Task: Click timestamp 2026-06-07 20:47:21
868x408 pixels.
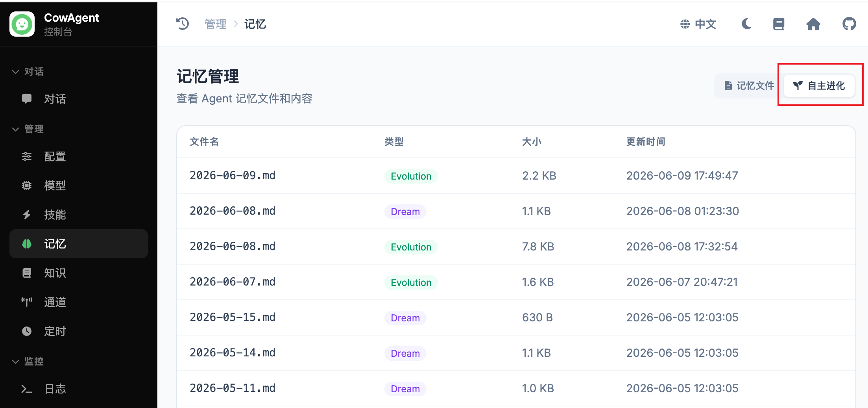Action: [x=682, y=282]
